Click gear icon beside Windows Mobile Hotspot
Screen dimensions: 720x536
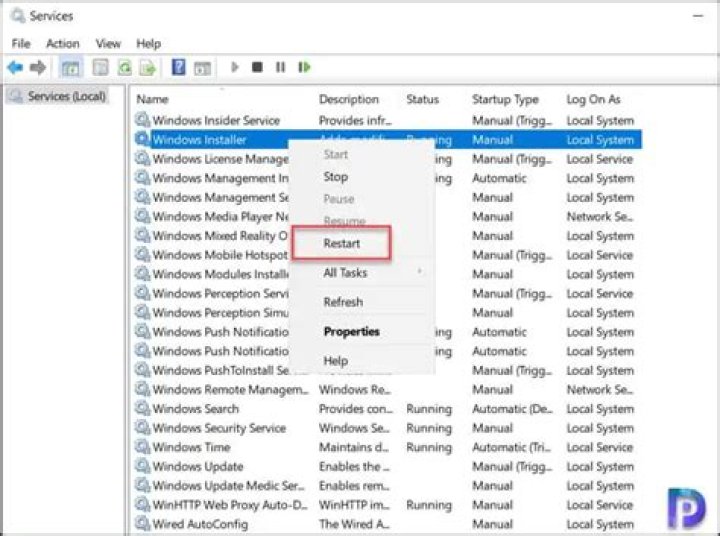142,254
